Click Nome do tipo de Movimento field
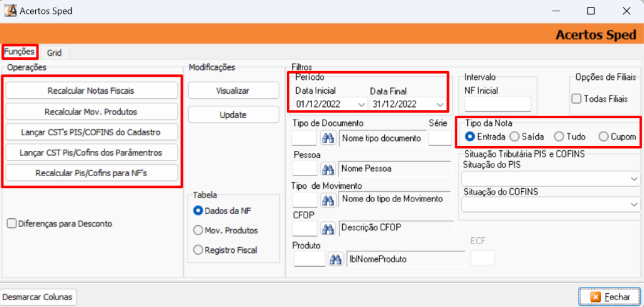 click(395, 199)
